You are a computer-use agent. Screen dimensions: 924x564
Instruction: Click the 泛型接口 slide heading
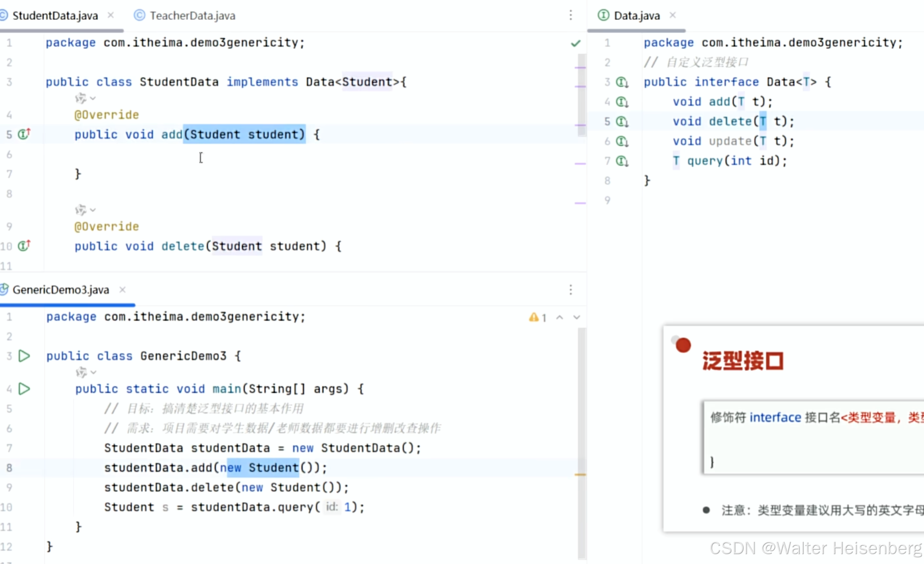743,361
